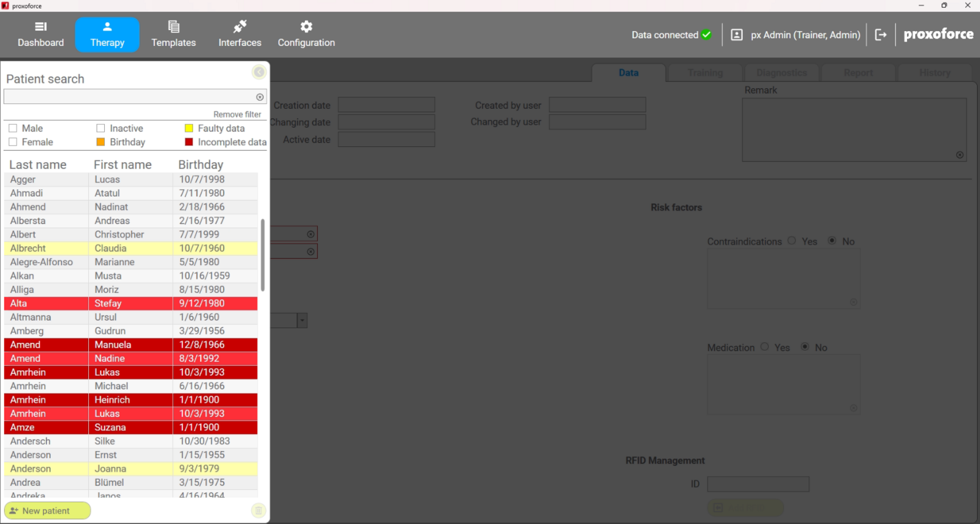Select the Therapy tab
980x524 pixels.
107,34
